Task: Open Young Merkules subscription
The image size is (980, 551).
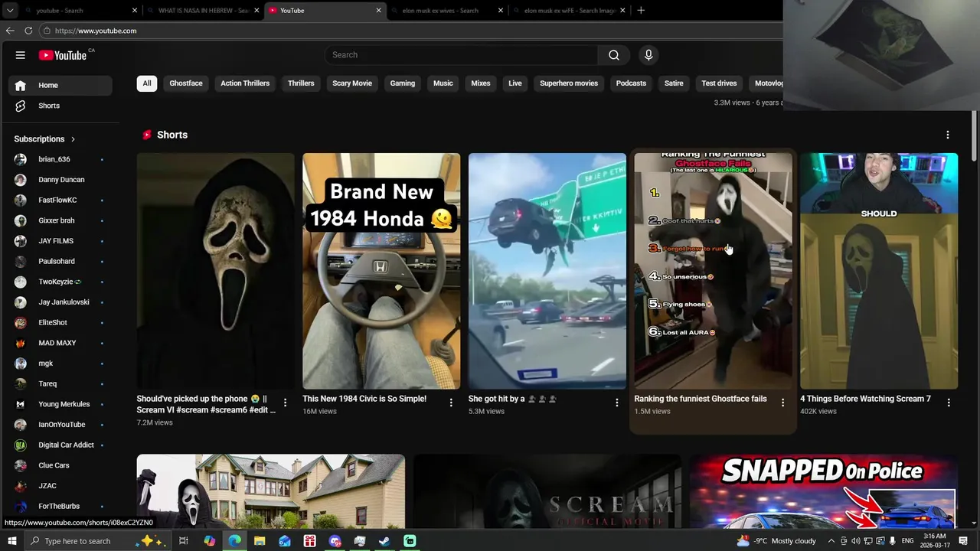Action: pos(59,404)
